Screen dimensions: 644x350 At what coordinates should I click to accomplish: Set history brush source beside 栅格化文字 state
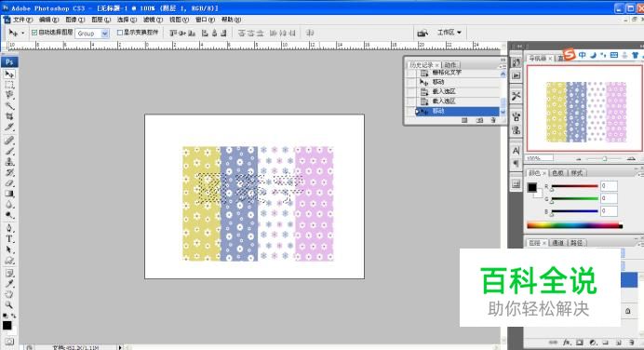pos(410,73)
